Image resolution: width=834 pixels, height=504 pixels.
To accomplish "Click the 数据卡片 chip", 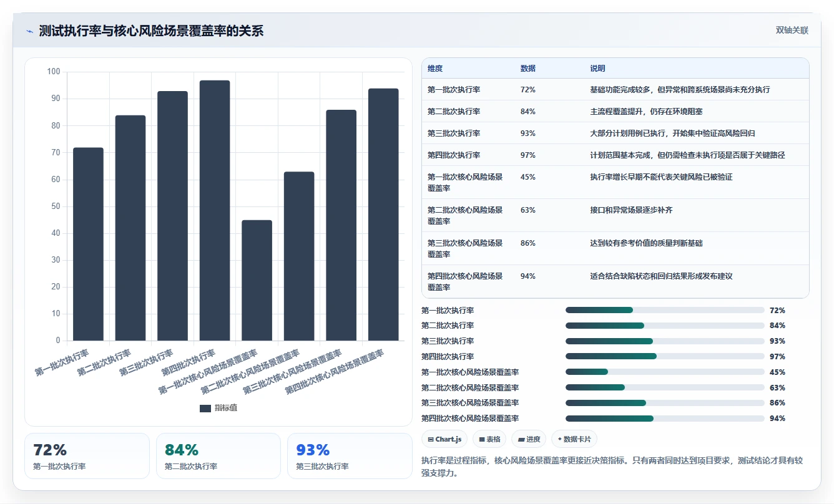I will [x=574, y=439].
